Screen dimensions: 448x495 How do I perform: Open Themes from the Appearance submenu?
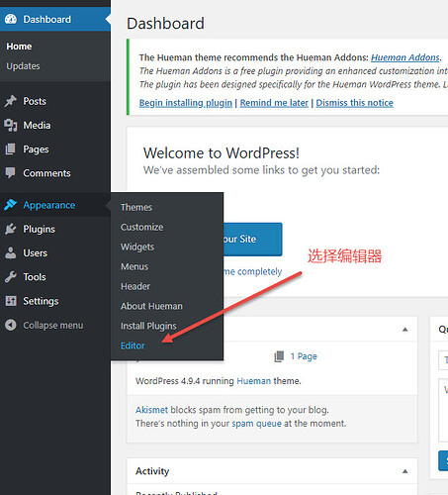tap(136, 207)
